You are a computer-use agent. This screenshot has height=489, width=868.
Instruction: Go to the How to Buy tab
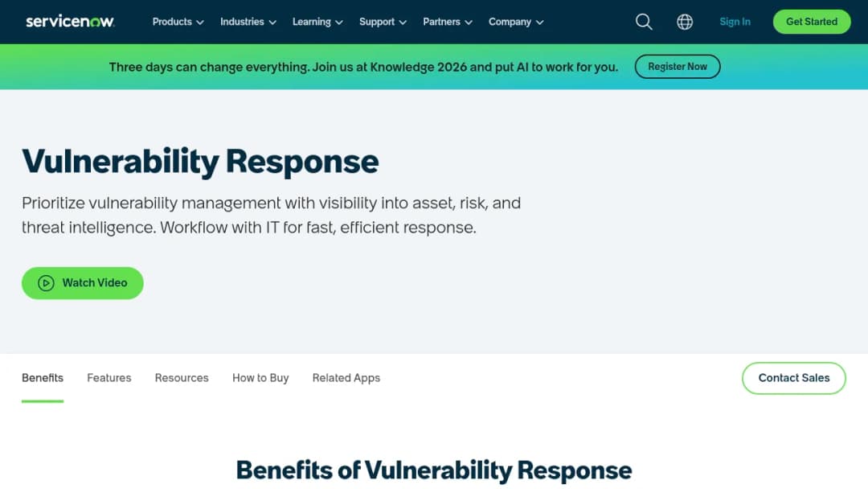pyautogui.click(x=260, y=378)
